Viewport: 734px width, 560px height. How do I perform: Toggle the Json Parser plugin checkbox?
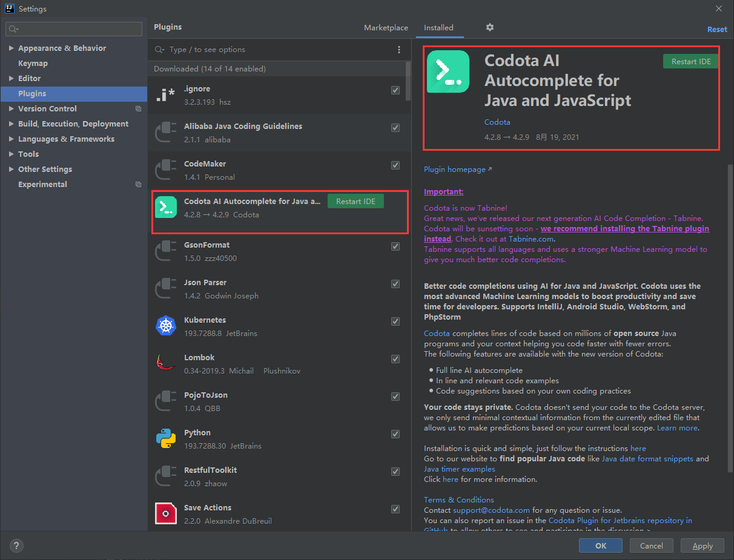[395, 284]
